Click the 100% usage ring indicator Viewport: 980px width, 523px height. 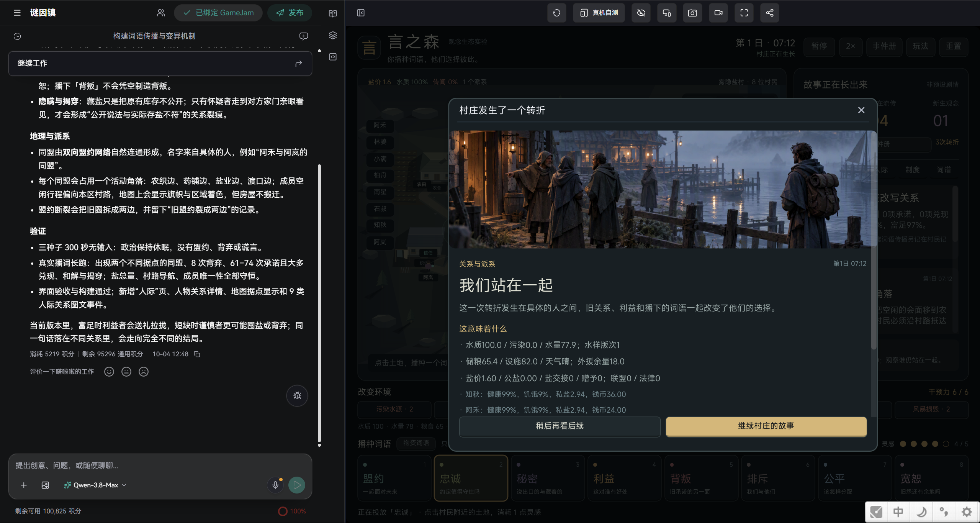pos(292,511)
